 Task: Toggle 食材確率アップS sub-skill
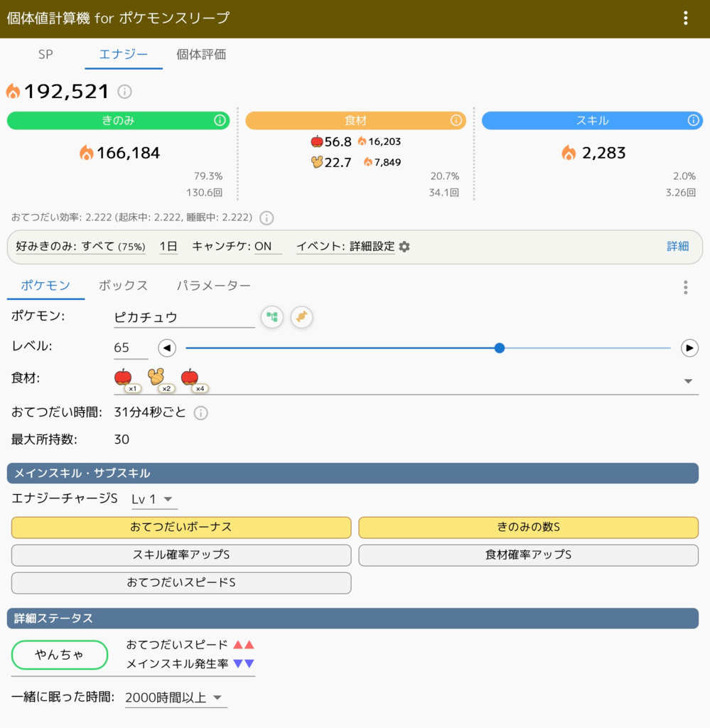[528, 555]
